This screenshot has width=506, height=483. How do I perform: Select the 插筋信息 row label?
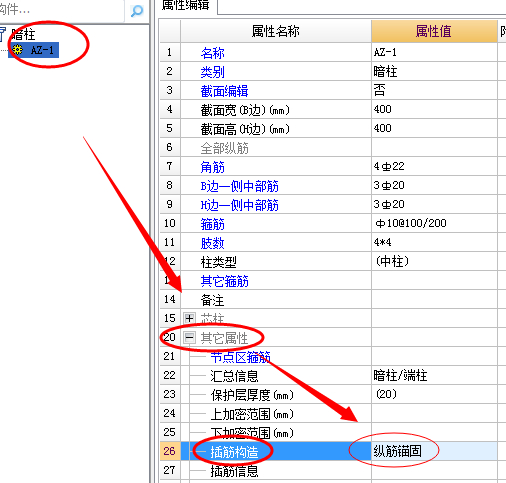point(234,471)
